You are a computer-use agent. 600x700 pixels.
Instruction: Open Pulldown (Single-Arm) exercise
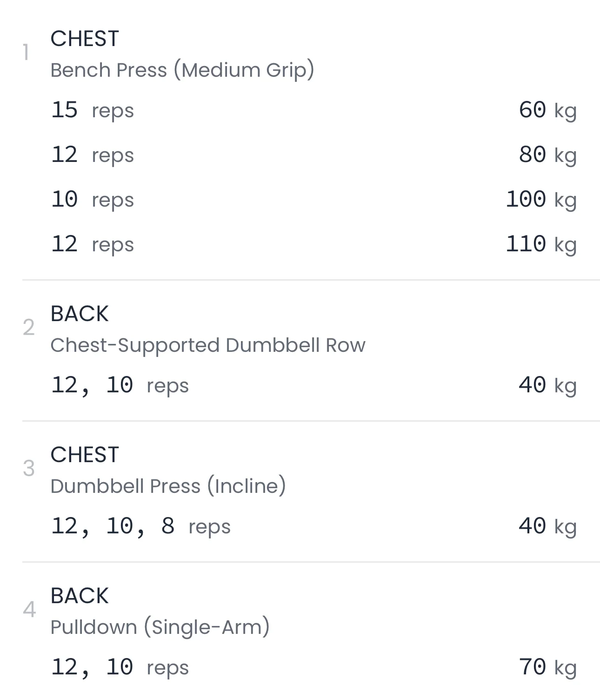[160, 627]
